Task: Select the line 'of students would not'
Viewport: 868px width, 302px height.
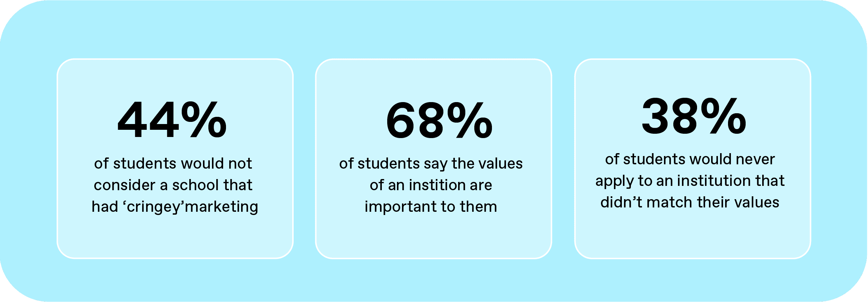Action: click(173, 164)
